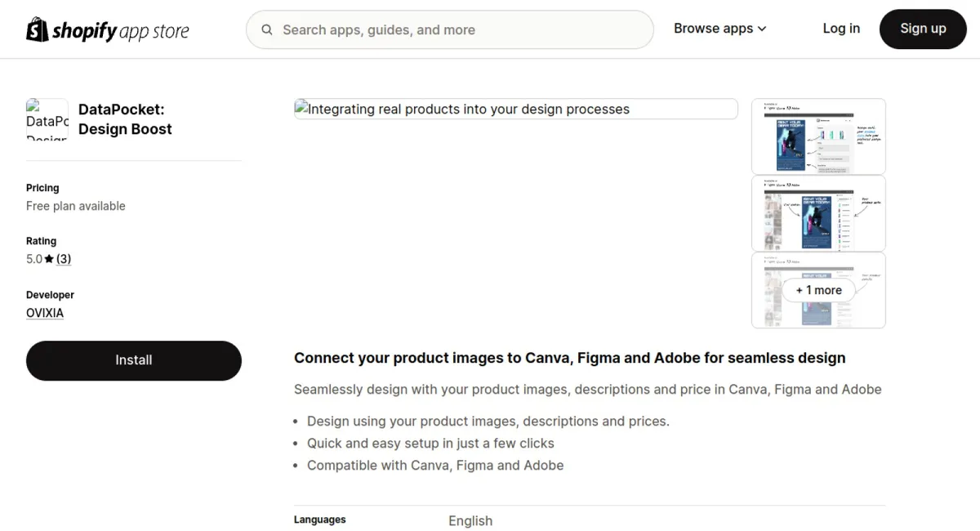The width and height of the screenshot is (980, 531).
Task: Click the DataPocket app icon image
Action: pos(47,119)
